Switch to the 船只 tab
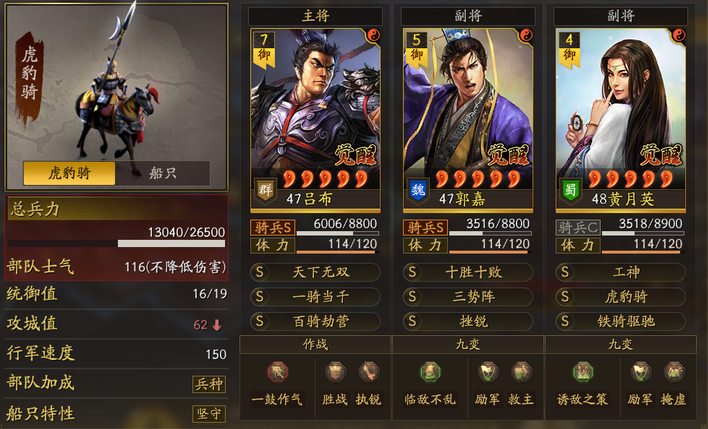The image size is (708, 429). 163,173
